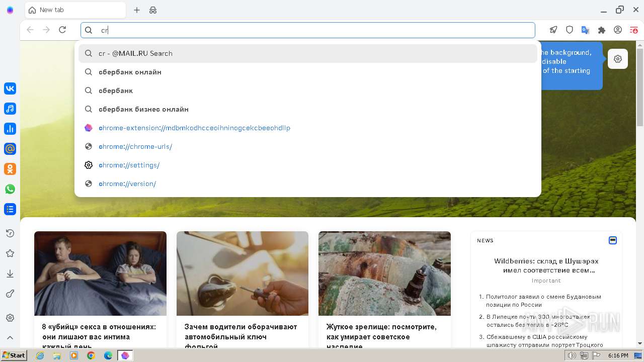Open the red-badged list icon in toolbar
The image size is (644, 362).
[634, 30]
